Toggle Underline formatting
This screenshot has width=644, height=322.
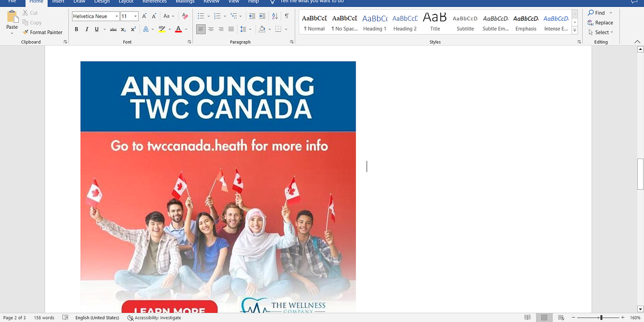tap(97, 29)
